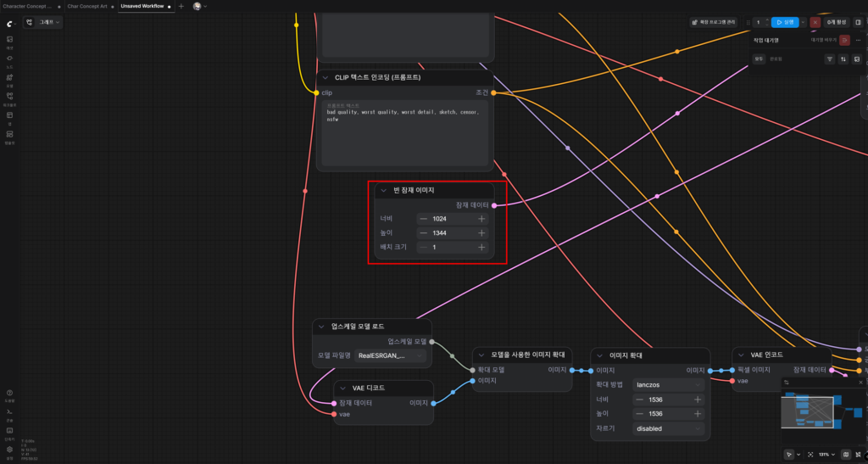Viewport: 868px width, 464px height.
Task: Click the minimap settings icon
Action: click(787, 382)
